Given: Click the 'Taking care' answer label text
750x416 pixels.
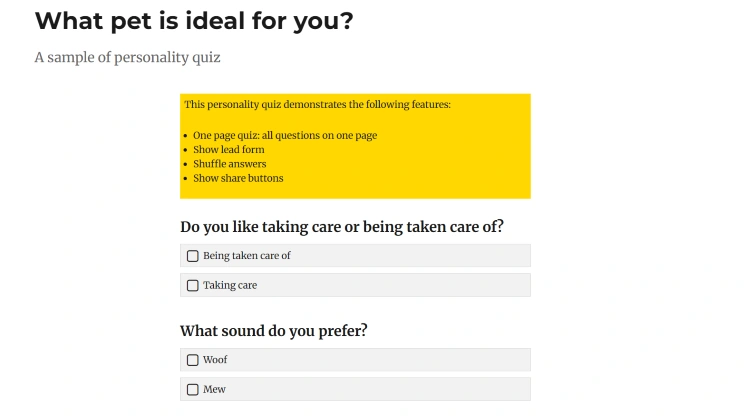Looking at the screenshot, I should (x=230, y=285).
